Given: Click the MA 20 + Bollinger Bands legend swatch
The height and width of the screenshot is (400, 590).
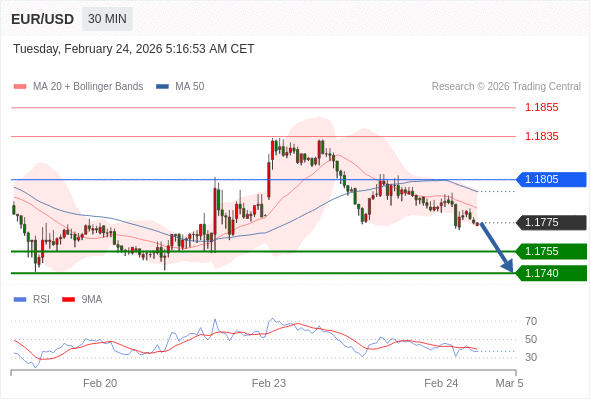Looking at the screenshot, I should pos(20,87).
